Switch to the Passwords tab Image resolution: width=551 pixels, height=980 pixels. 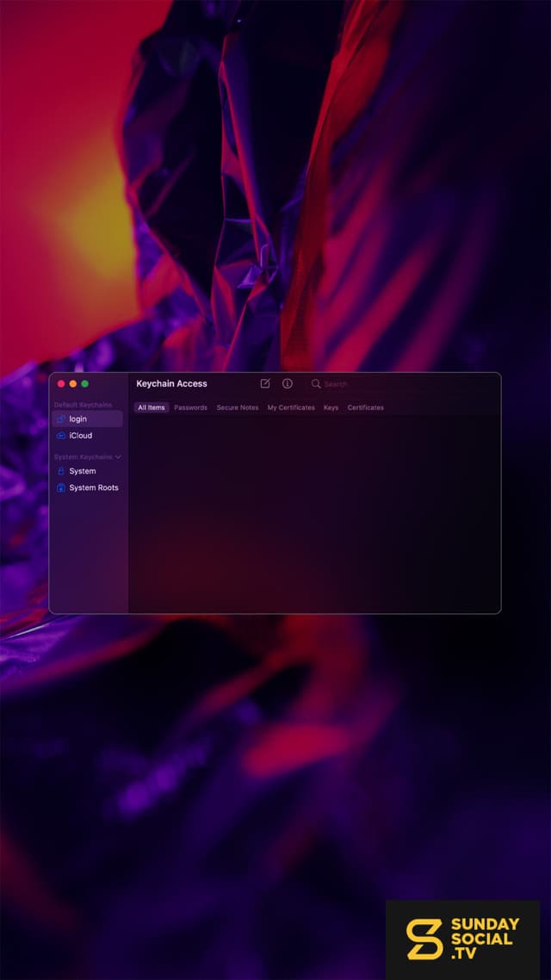point(190,407)
